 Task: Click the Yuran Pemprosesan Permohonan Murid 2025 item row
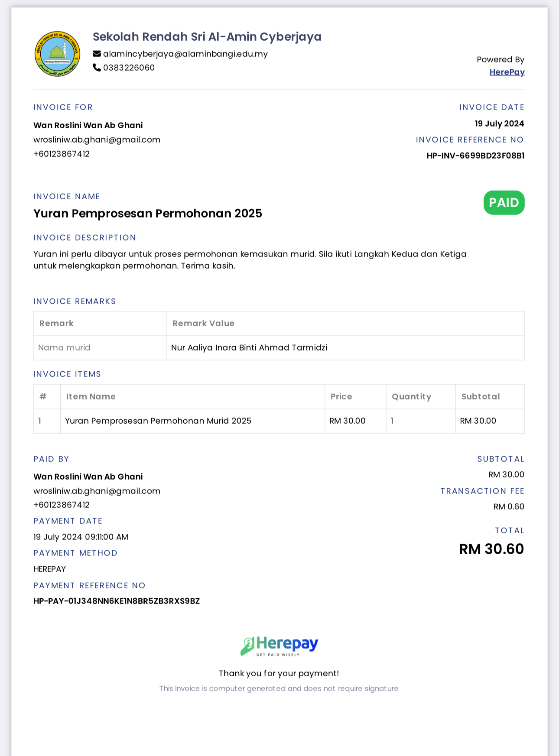279,421
